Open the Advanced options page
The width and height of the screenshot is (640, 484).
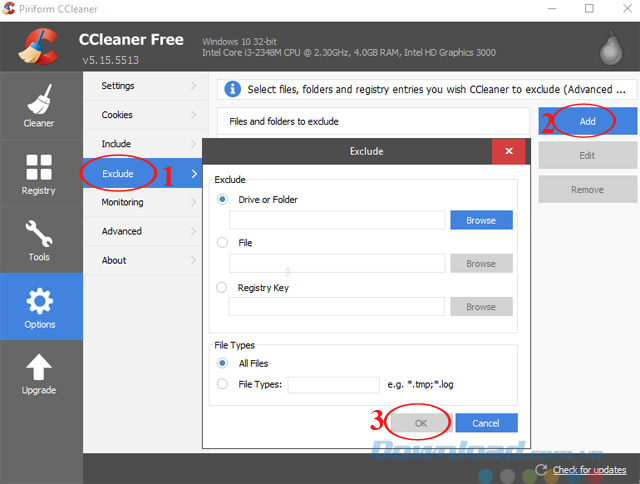[x=143, y=231]
